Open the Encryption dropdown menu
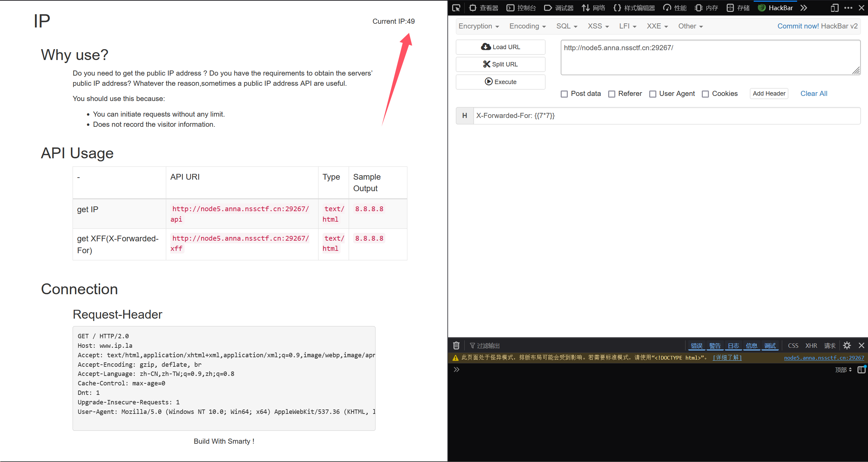Viewport: 868px width, 462px height. click(x=479, y=26)
